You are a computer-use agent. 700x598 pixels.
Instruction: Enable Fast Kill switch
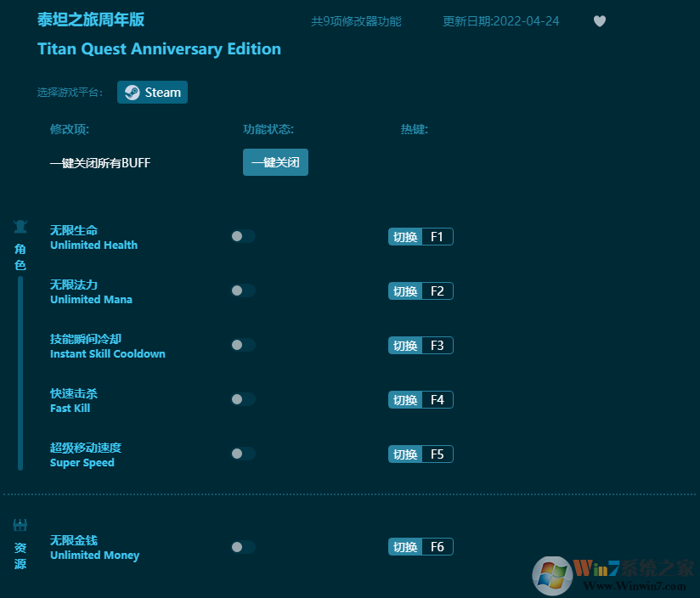243,399
